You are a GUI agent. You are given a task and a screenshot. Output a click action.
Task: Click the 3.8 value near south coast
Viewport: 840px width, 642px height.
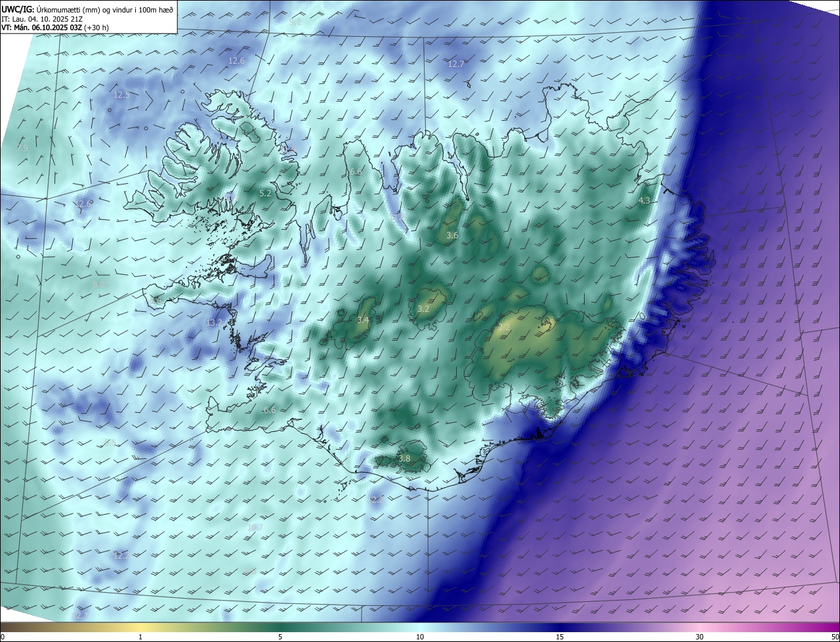click(x=404, y=458)
